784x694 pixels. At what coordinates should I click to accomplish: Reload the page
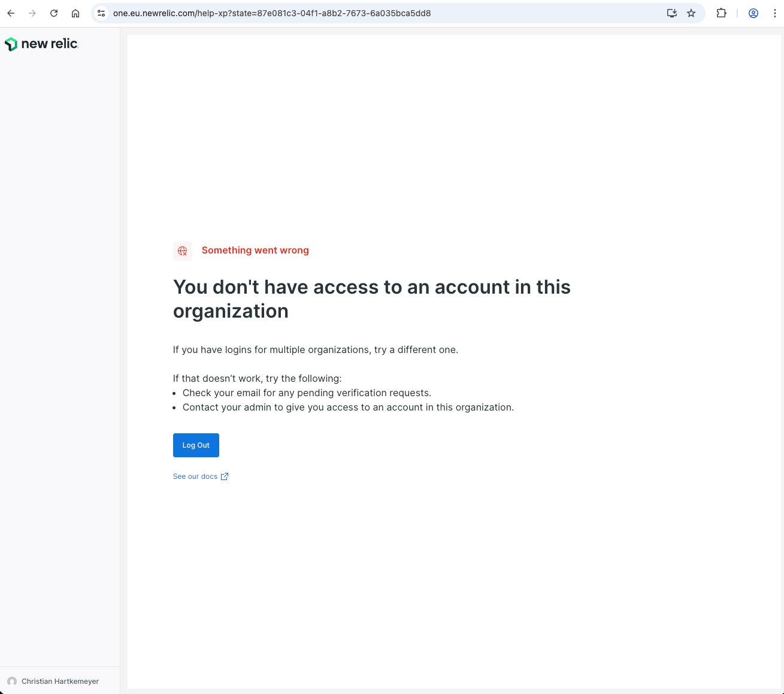click(54, 13)
